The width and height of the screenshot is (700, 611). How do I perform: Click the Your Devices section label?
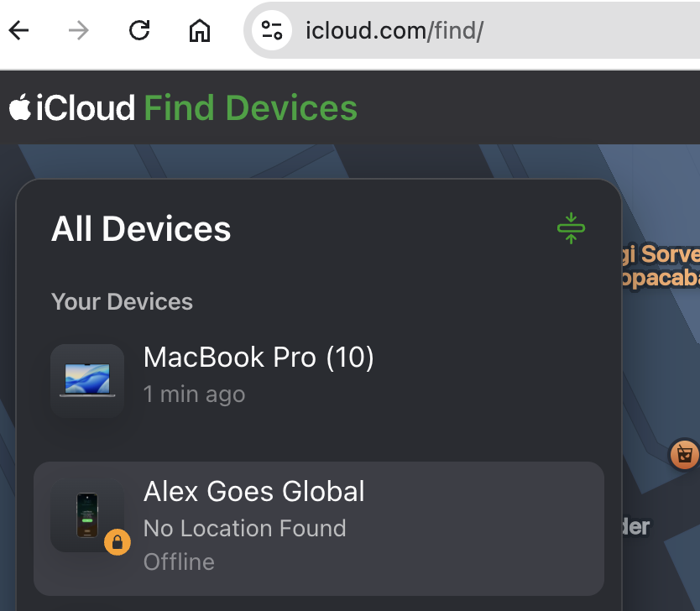[122, 301]
